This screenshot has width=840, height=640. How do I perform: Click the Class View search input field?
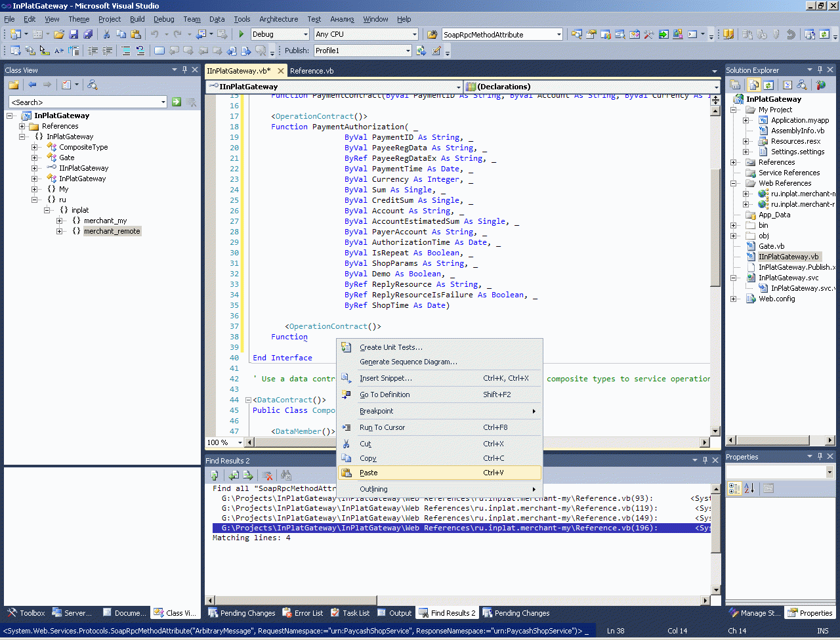(x=84, y=102)
